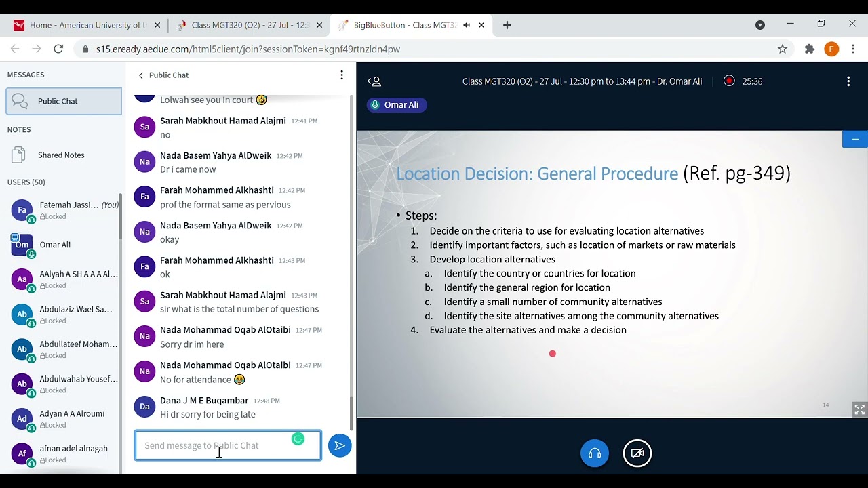Open Adyan A A Alroumi avatar

pos(22,419)
